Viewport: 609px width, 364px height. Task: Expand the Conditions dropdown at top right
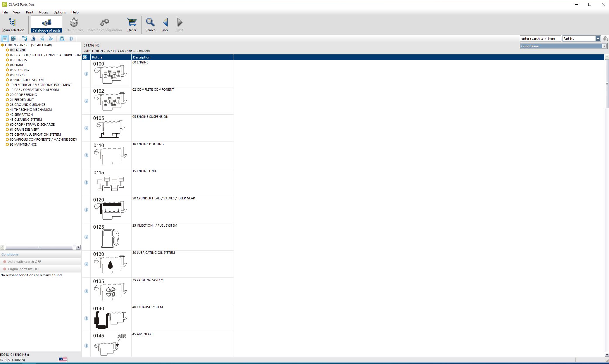(x=604, y=46)
